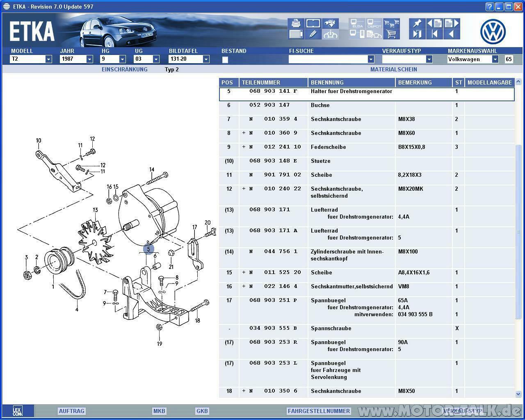
Task: Click the EINSCHRÄNKUNG link
Action: (125, 69)
